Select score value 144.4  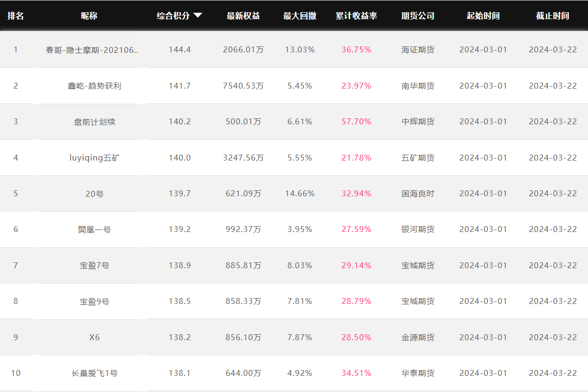(x=180, y=50)
